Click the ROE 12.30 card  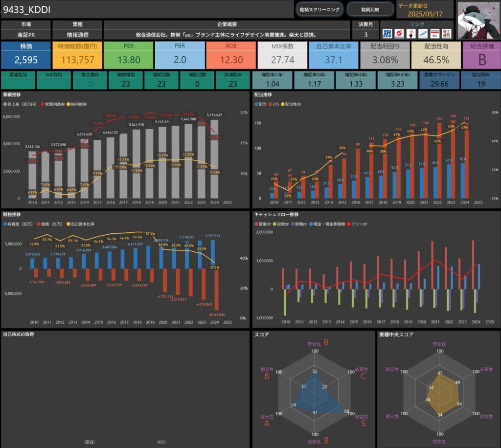tap(231, 55)
